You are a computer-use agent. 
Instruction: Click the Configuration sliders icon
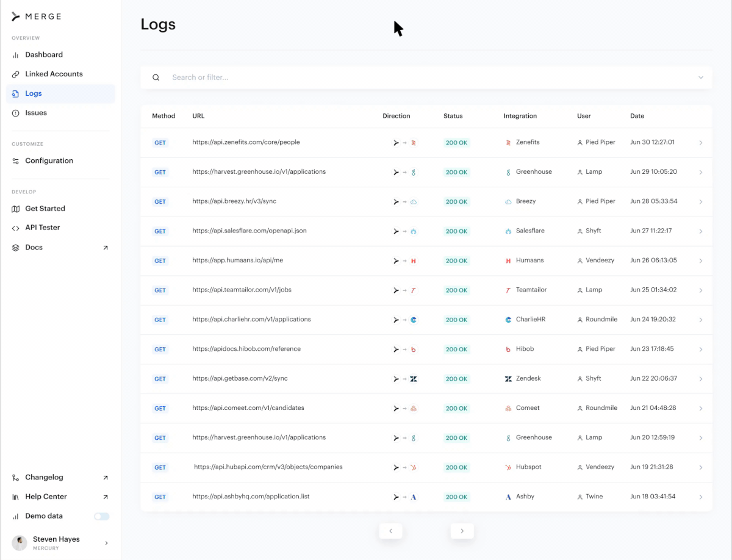coord(16,161)
